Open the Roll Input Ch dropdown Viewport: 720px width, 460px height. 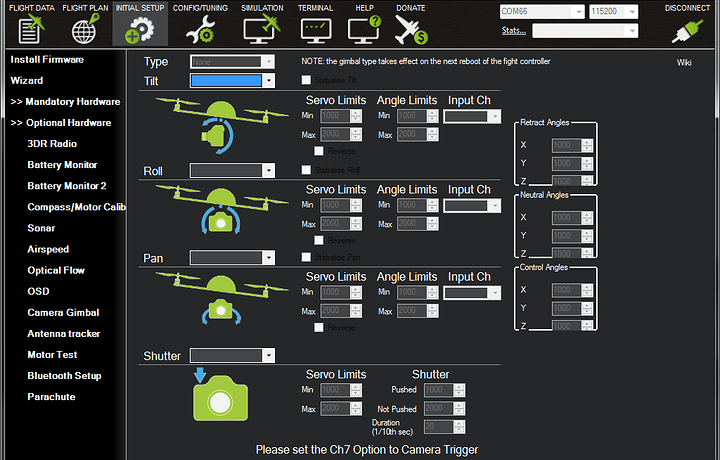click(x=472, y=206)
